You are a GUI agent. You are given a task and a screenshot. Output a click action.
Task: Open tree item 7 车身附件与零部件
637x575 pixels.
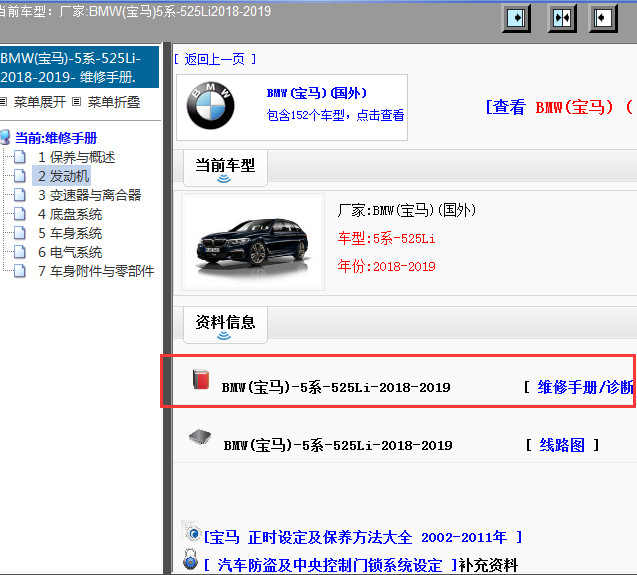96,271
